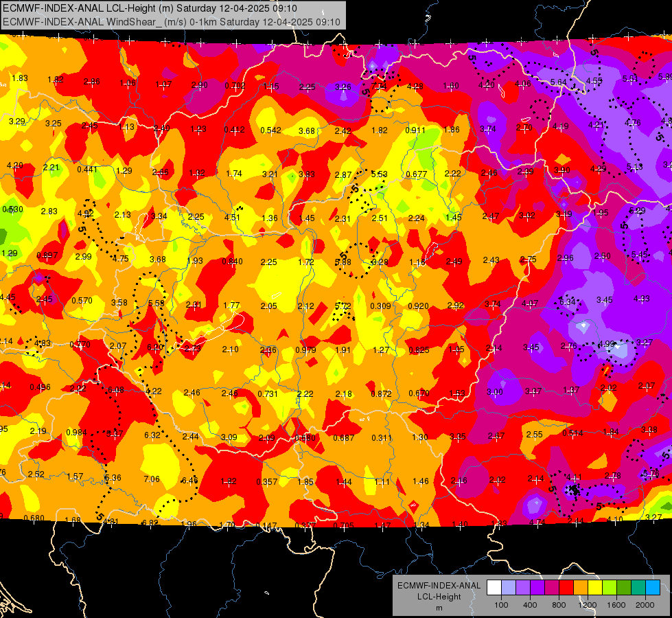Viewport: 672px width, 618px height.
Task: Click the wind shear value 5.72
Action: click(x=343, y=306)
